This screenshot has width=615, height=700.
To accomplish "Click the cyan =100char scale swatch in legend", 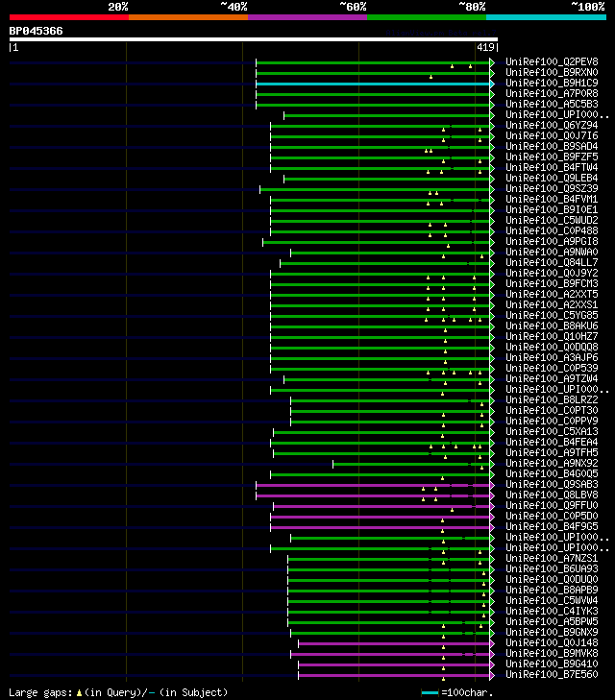I will pyautogui.click(x=430, y=693).
